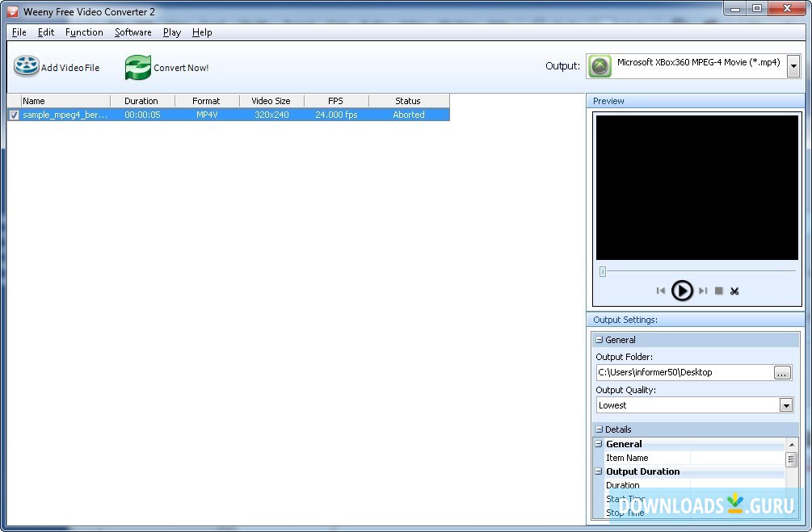Open the Function menu
Viewport: 812px width, 532px height.
[84, 32]
